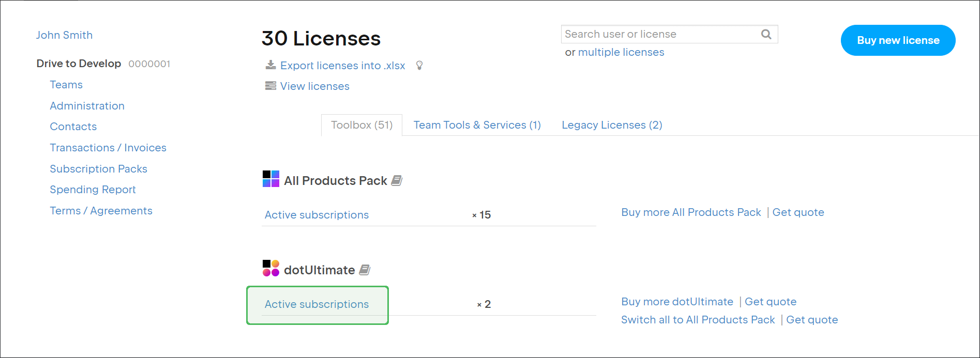Viewport: 980px width, 358px height.
Task: Open the Spending Report page
Action: [x=93, y=190]
